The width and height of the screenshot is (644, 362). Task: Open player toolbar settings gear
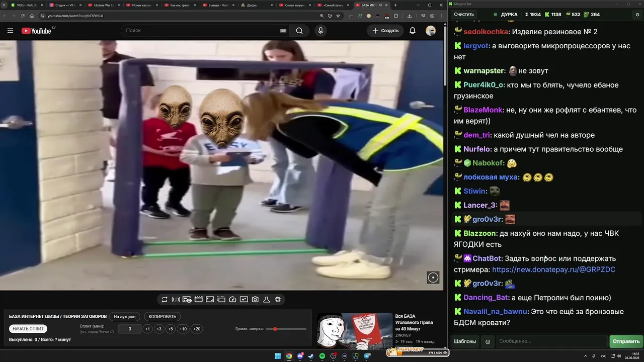[x=278, y=300]
